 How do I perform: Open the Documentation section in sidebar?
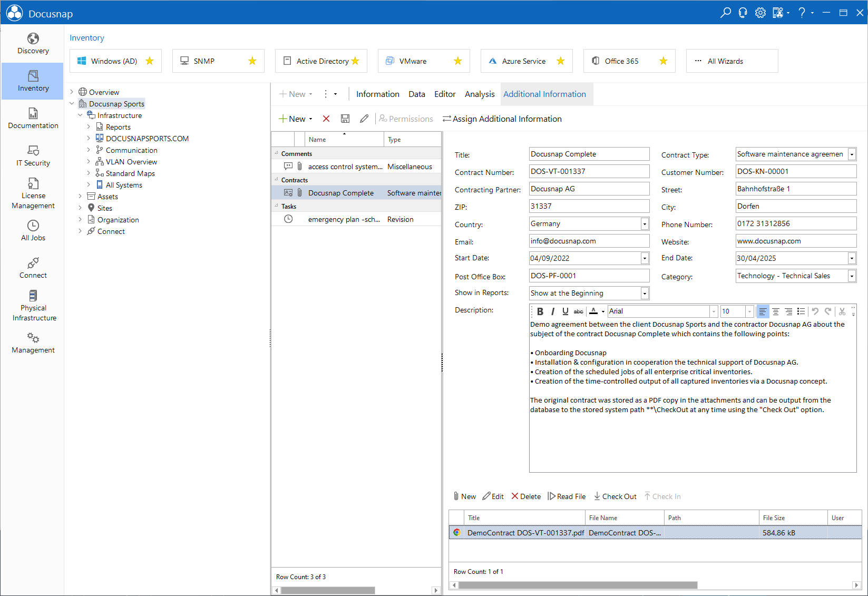pyautogui.click(x=33, y=119)
